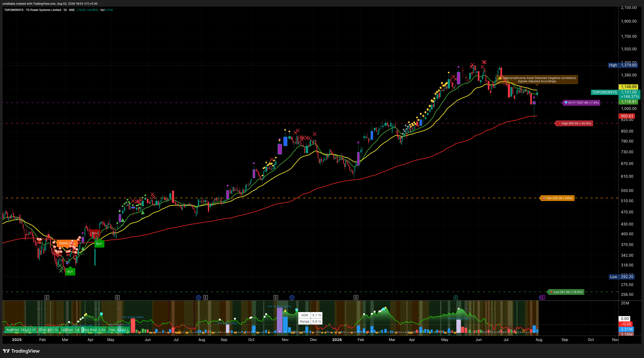Click the earnings E marker in late January 2026

[356, 297]
